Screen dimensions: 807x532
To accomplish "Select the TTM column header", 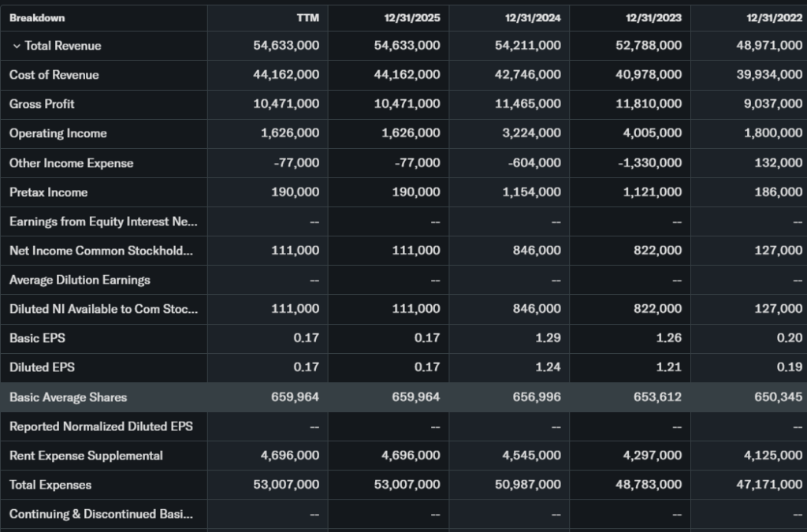I will (307, 17).
